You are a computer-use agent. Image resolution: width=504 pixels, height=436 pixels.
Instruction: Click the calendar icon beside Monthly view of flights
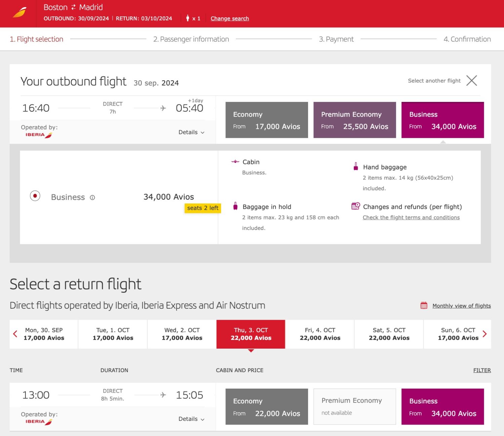423,305
